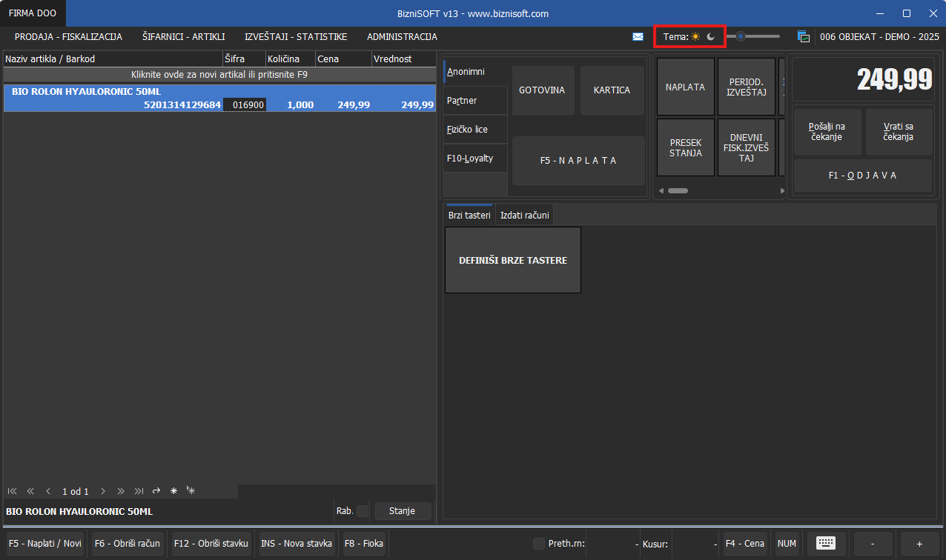Open the on-screen keyboard icon
The image size is (946, 560).
click(826, 543)
